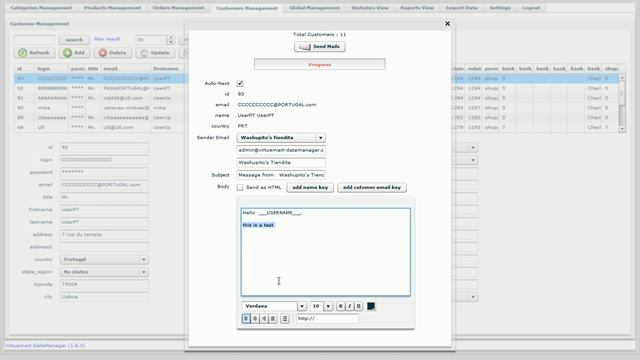Image resolution: width=640 pixels, height=360 pixels.
Task: Select customer row with login mike
Action: 100,108
